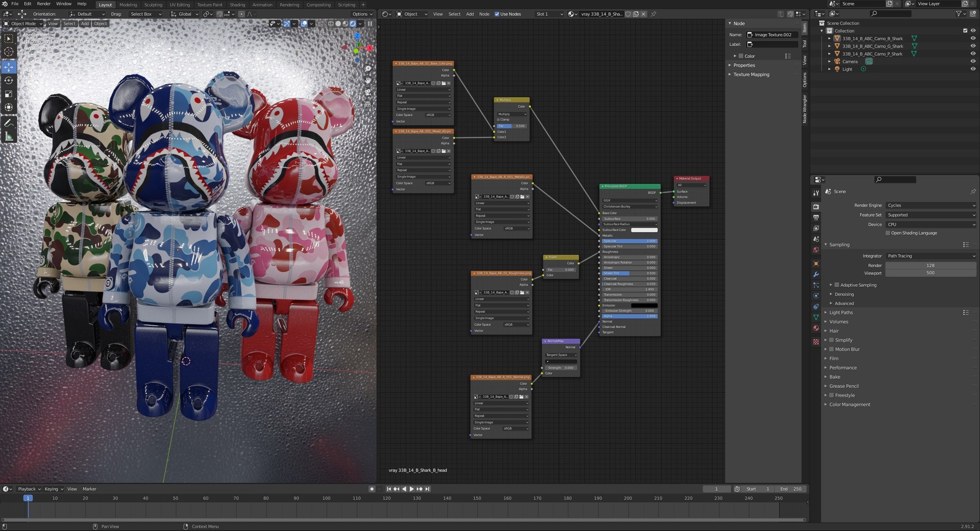Select the Move tool

pos(9,67)
